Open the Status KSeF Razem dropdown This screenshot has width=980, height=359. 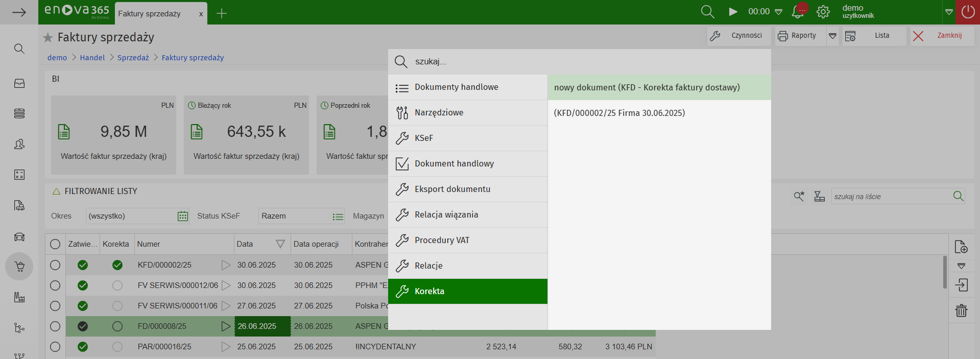(x=338, y=217)
